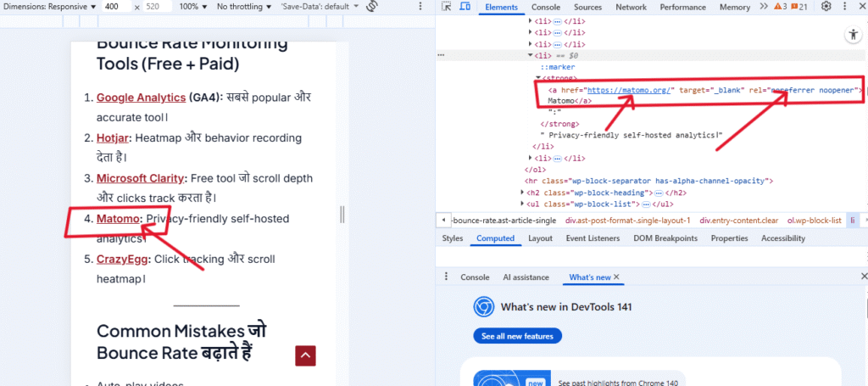Open the Event Listeners pane tab
Screen dimensions: 868x386
click(x=593, y=238)
